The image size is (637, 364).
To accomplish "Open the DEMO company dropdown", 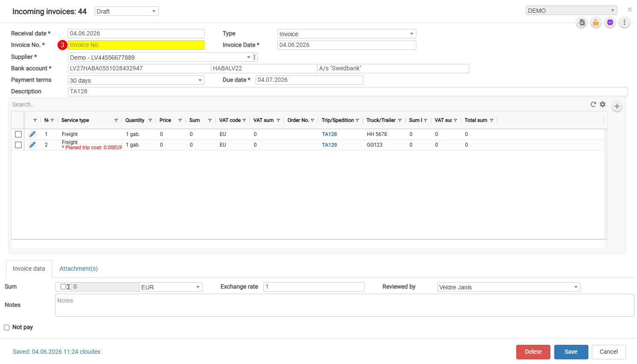I will coord(571,10).
